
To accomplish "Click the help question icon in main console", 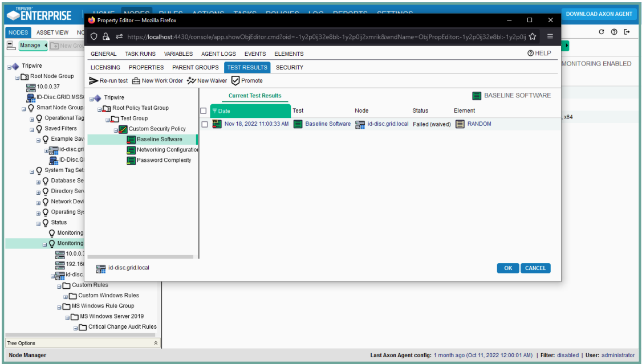I will pos(613,32).
